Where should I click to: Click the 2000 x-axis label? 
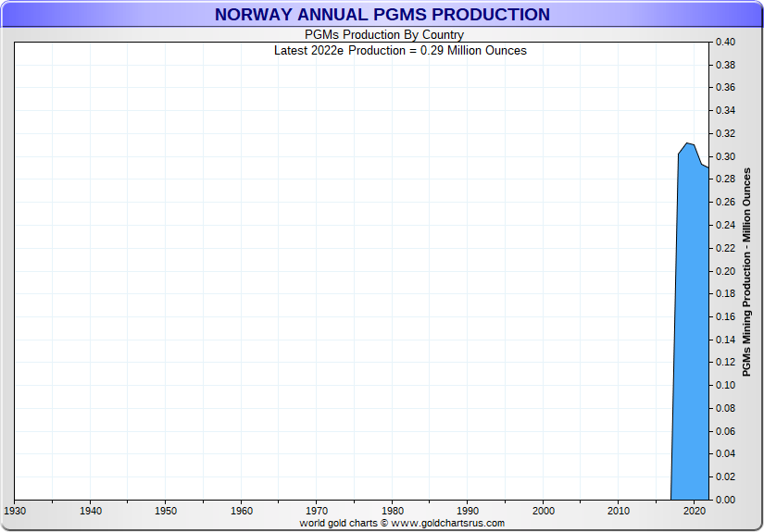pos(544,511)
